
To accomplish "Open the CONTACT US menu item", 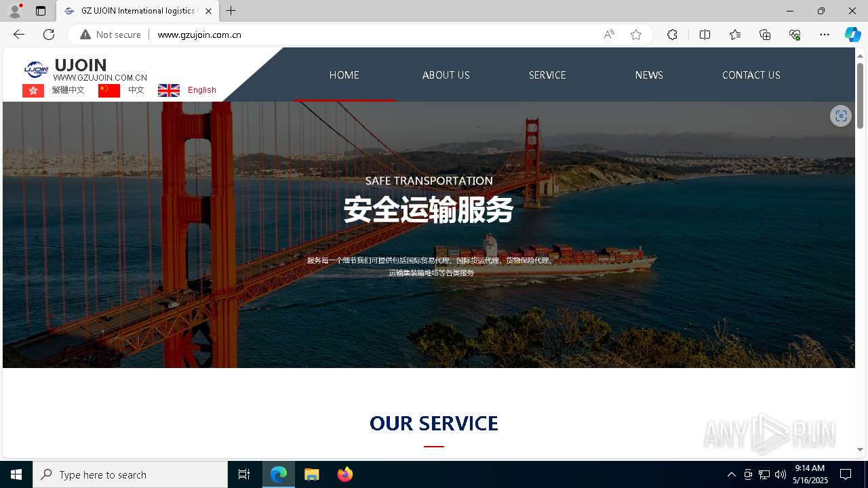I will point(751,75).
